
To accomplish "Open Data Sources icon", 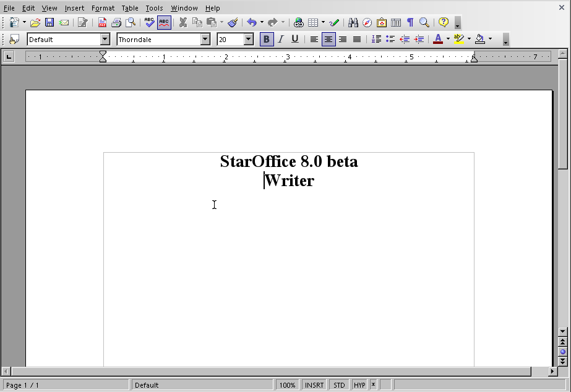I will click(396, 22).
